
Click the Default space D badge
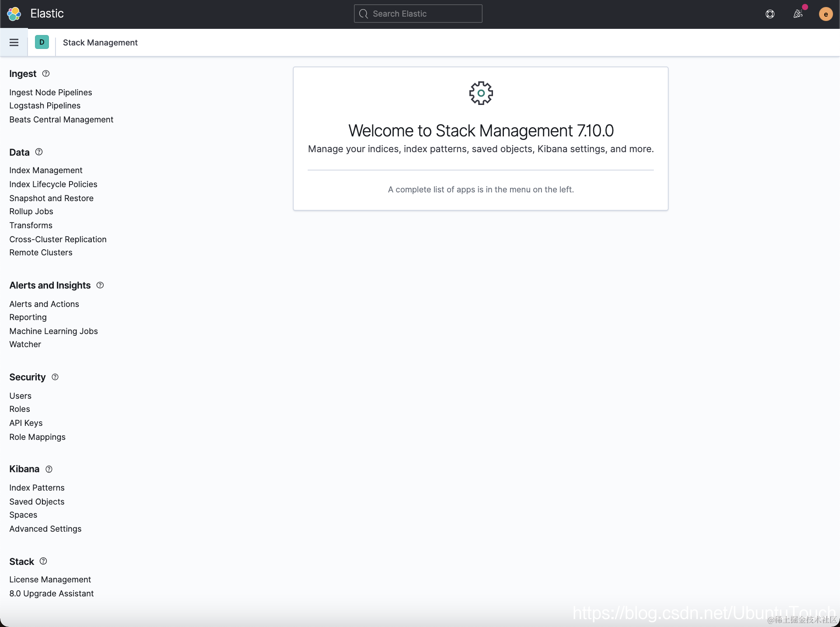click(x=42, y=42)
